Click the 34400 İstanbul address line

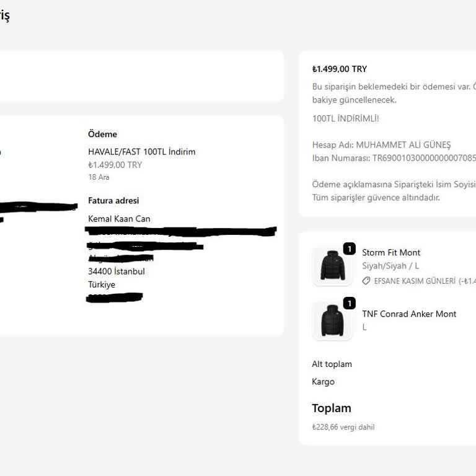(117, 271)
